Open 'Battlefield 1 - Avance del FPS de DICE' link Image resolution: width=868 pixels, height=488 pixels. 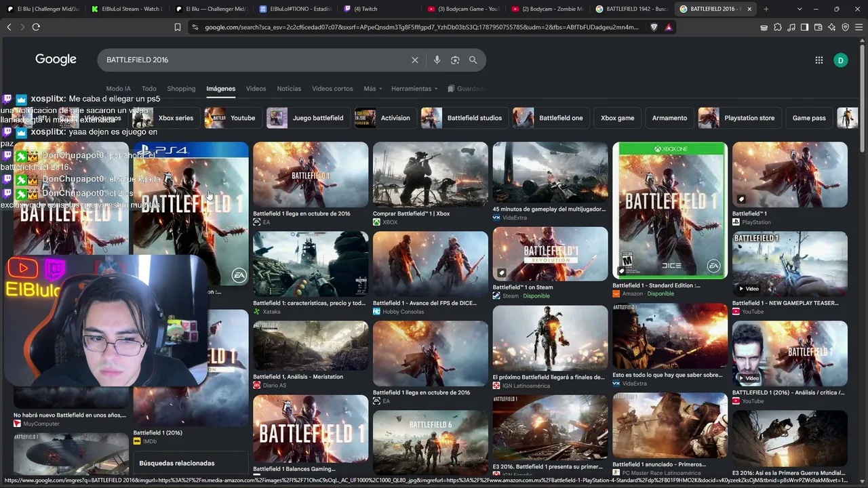(425, 303)
